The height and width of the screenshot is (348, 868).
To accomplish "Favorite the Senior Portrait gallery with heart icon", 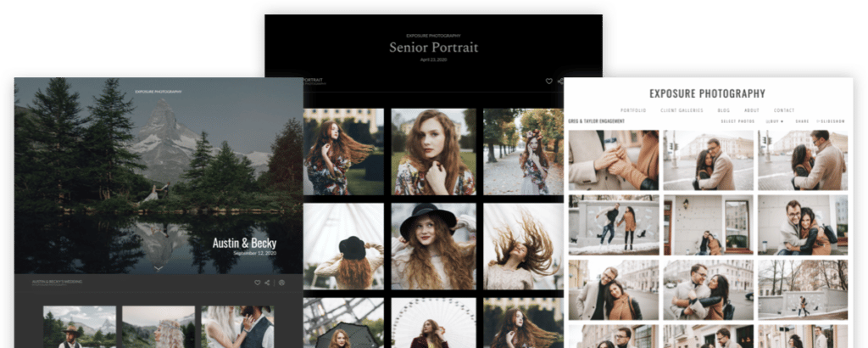I will pos(549,81).
